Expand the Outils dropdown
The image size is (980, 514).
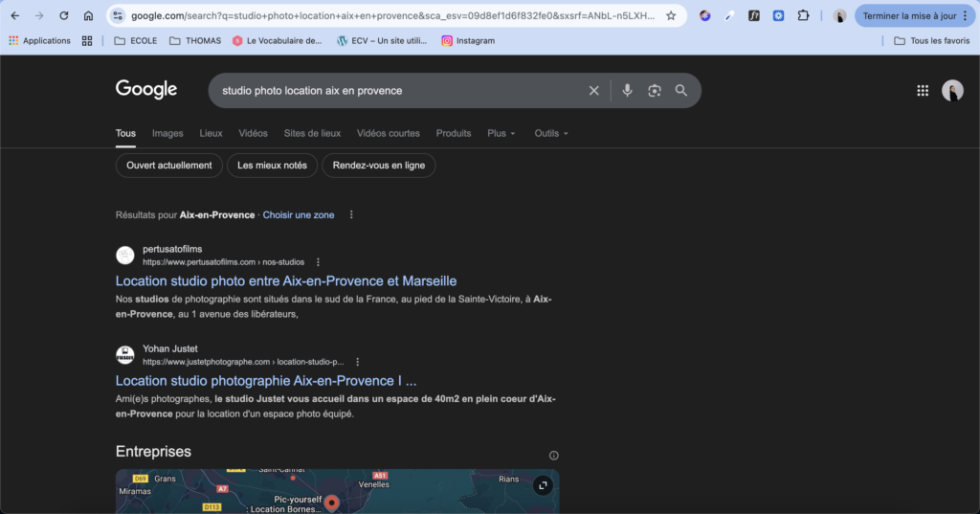551,133
